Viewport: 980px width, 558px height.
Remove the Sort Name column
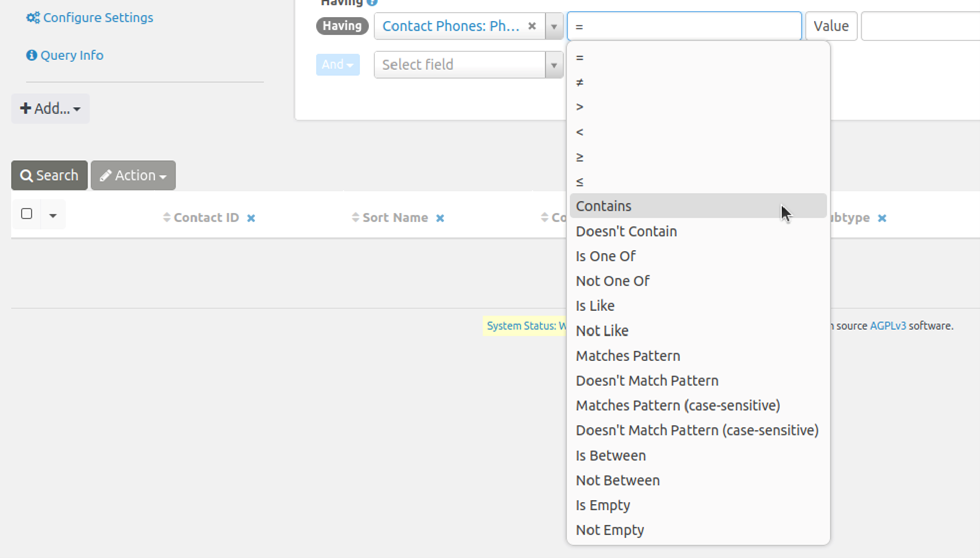440,218
